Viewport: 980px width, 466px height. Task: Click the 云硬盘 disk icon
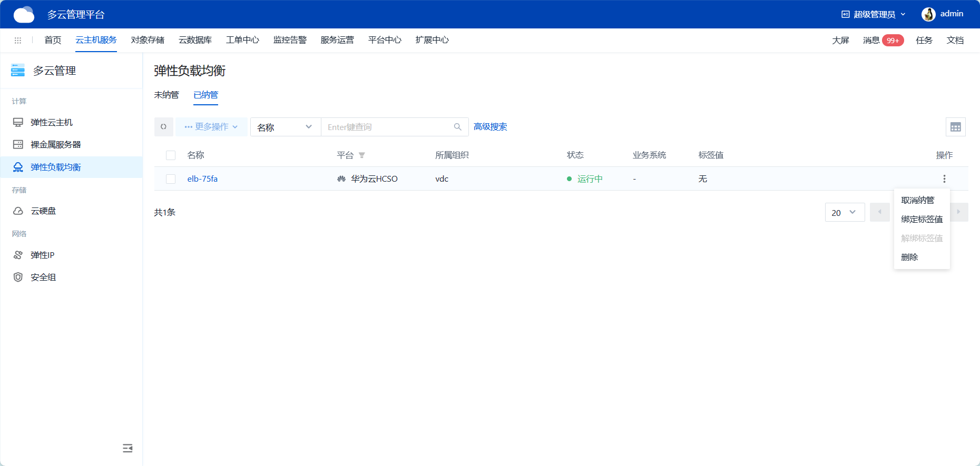pos(18,211)
